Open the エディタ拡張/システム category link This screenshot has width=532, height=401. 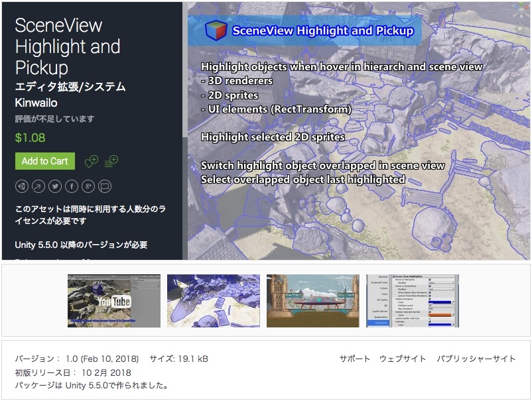click(70, 87)
